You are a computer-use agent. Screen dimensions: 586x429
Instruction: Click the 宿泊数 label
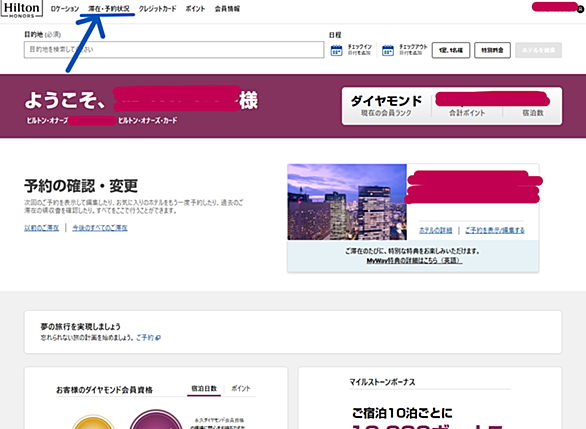533,113
